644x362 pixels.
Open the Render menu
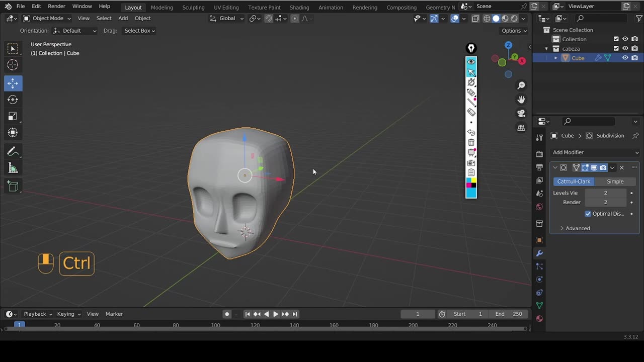(x=56, y=7)
